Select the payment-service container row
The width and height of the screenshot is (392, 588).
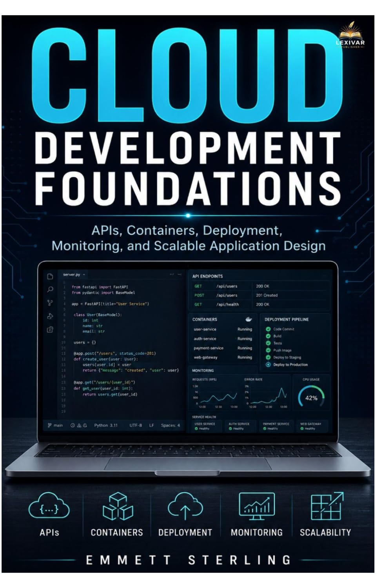pyautogui.click(x=223, y=348)
